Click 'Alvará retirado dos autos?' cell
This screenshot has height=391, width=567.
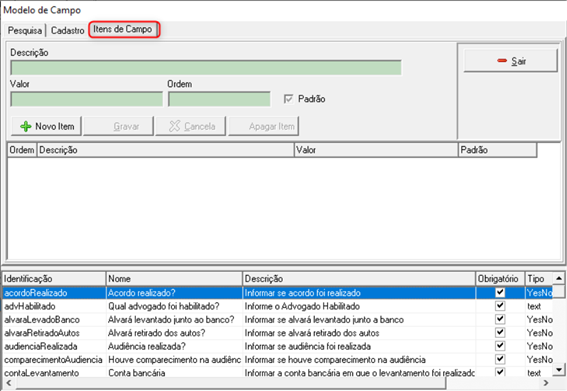174,333
